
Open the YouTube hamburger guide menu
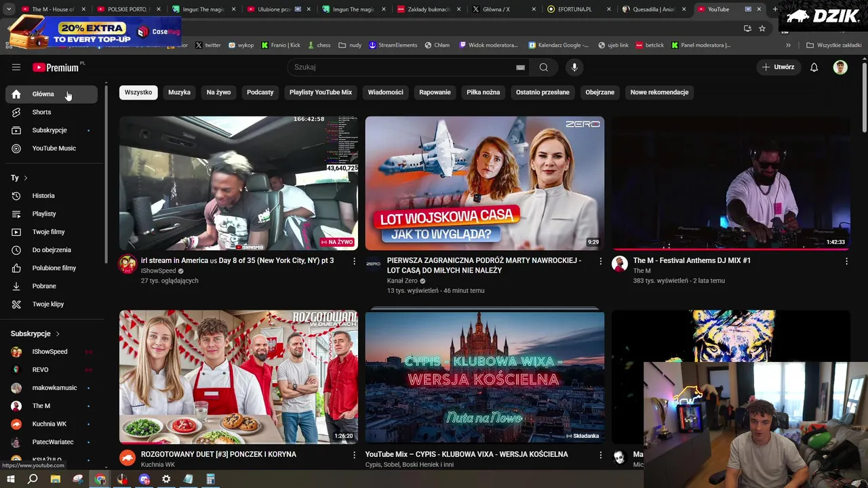[x=16, y=67]
